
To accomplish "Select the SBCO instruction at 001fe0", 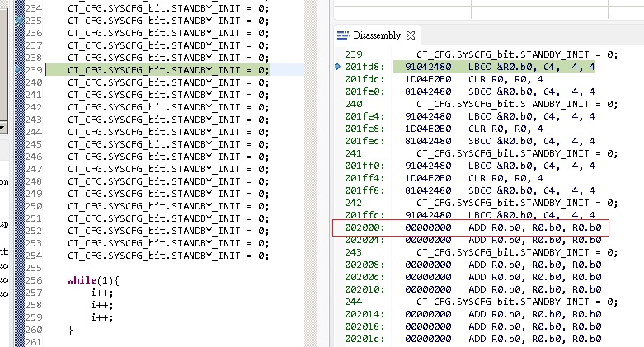I will [532, 91].
